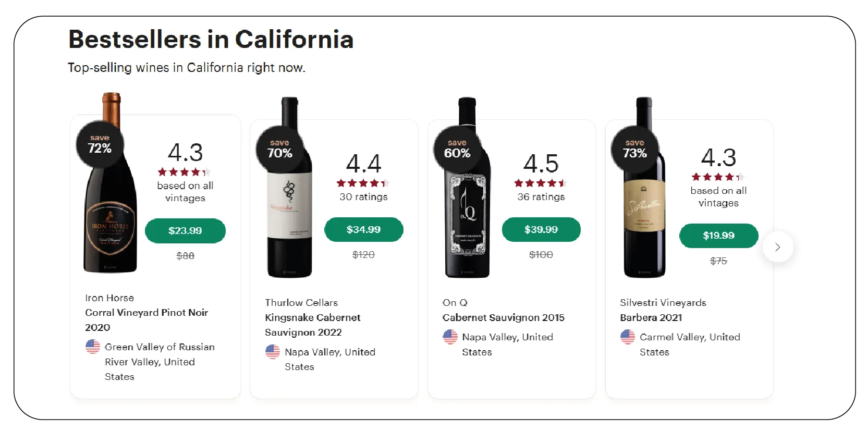This screenshot has width=868, height=431.
Task: Click the save 73% badge on Silvestri bottle
Action: click(634, 148)
